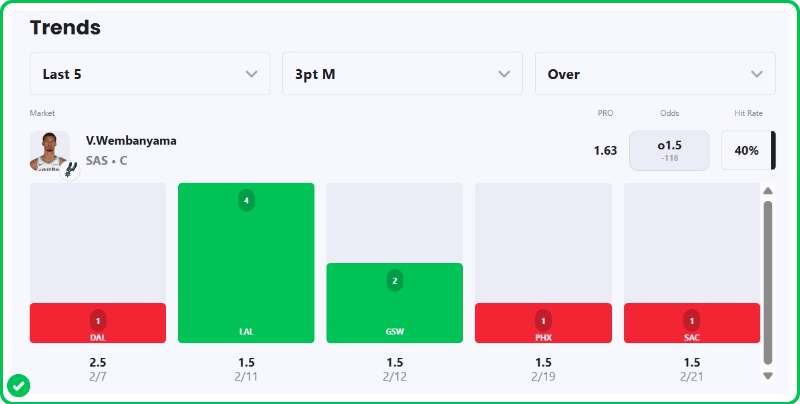Open the Over/Under selection dropdown
Image resolution: width=800 pixels, height=404 pixels.
pos(655,74)
